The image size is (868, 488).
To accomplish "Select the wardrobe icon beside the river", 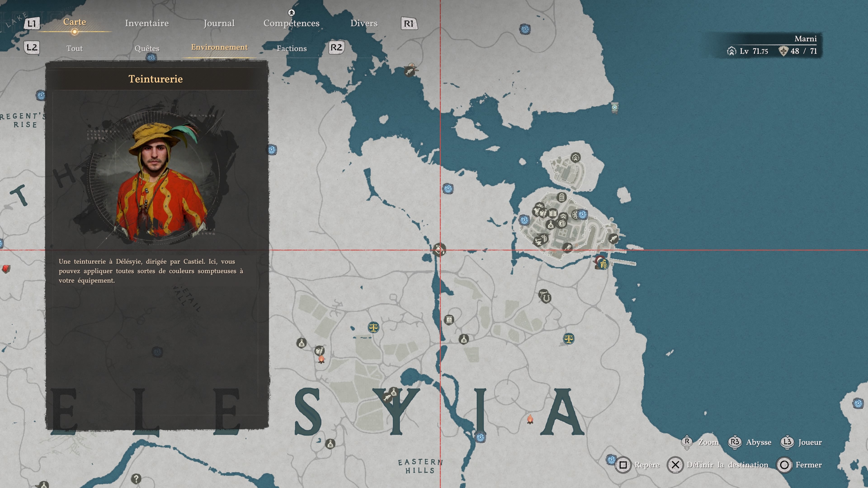I will [x=449, y=320].
